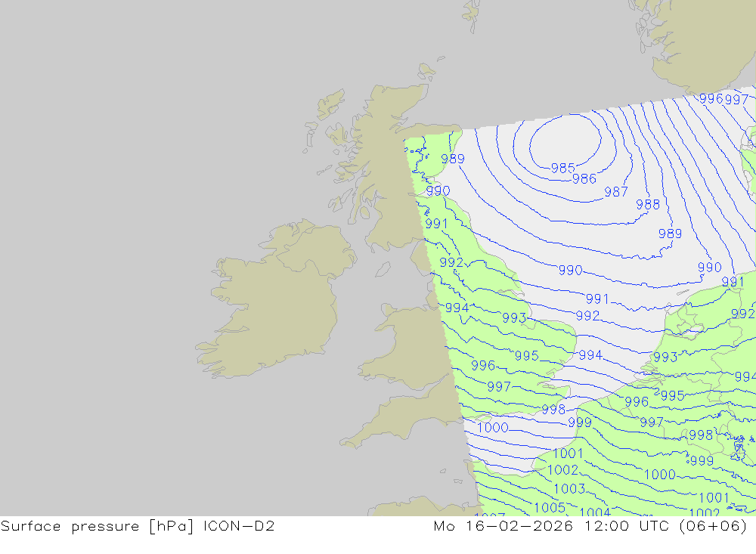Click the 993 label over the Netherlands
Image resolution: width=756 pixels, height=554 pixels.
(x=665, y=357)
